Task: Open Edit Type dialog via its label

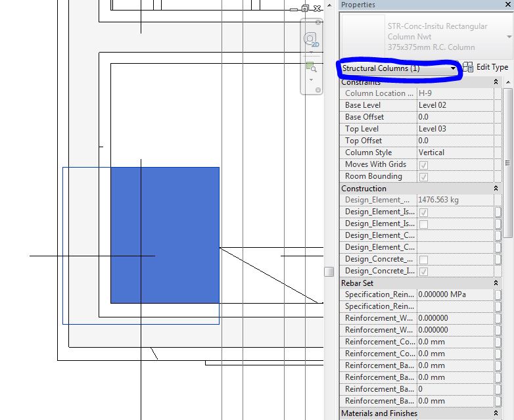Action: pyautogui.click(x=492, y=67)
